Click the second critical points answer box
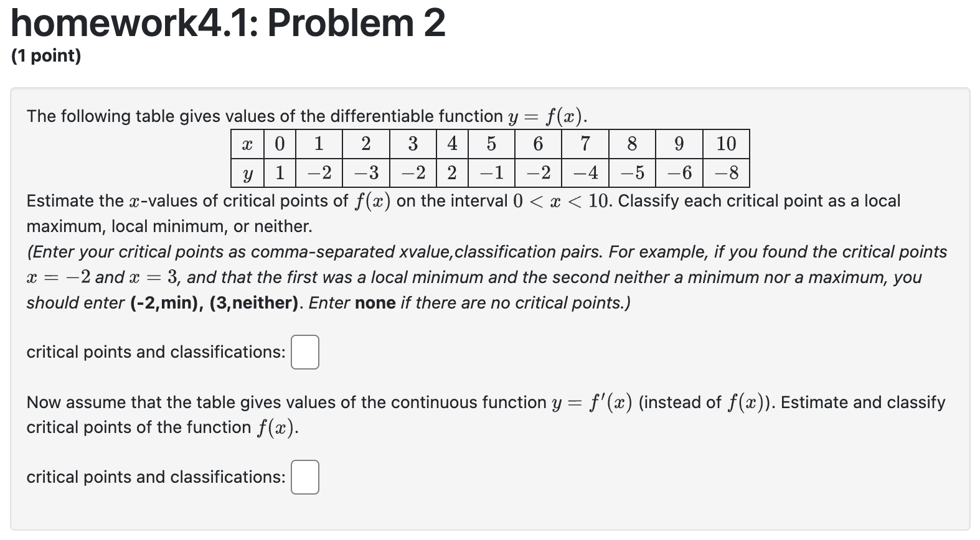The height and width of the screenshot is (540, 980). 304,478
